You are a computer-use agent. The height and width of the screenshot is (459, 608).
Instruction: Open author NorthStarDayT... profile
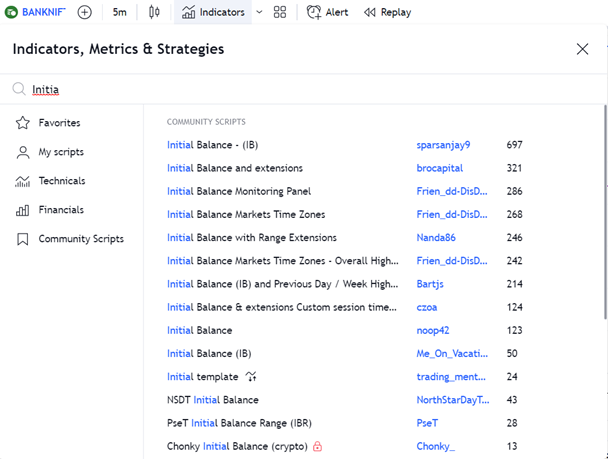[x=453, y=400]
